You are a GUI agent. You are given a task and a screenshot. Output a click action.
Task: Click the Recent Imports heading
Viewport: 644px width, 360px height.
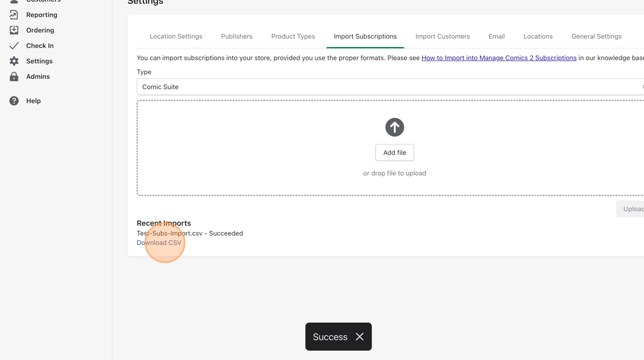coord(164,223)
